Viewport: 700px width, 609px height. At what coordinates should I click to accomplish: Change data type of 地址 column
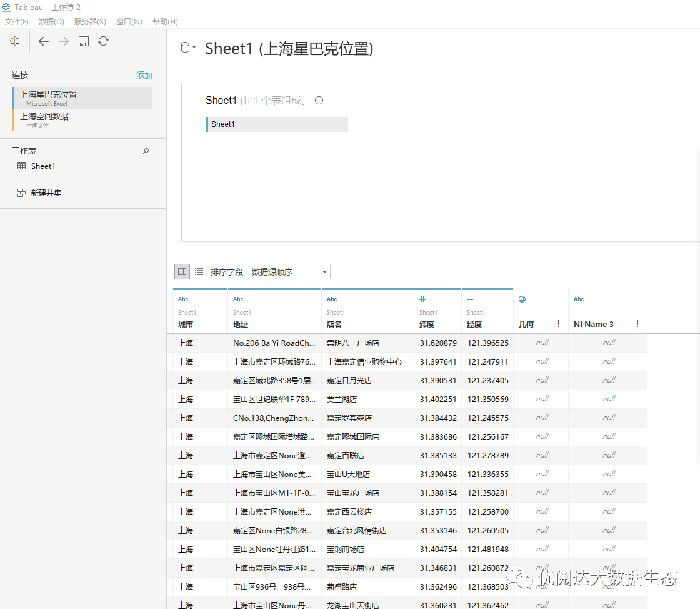(238, 299)
